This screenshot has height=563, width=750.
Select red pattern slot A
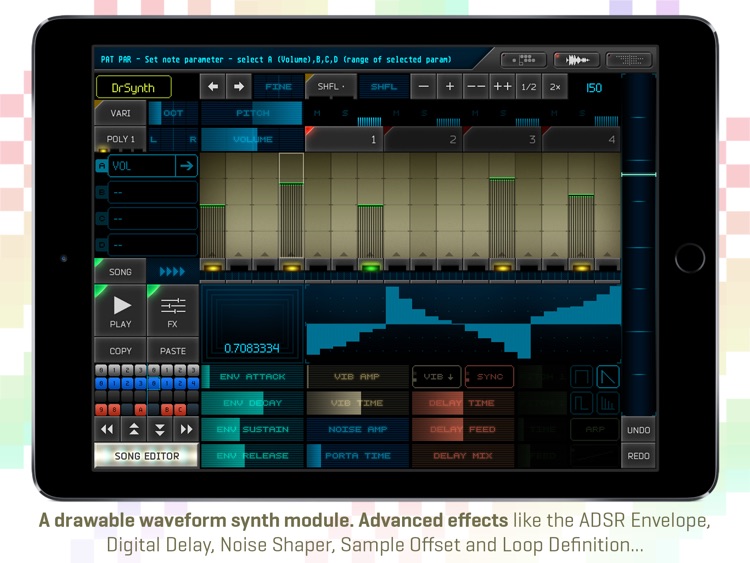coord(140,409)
